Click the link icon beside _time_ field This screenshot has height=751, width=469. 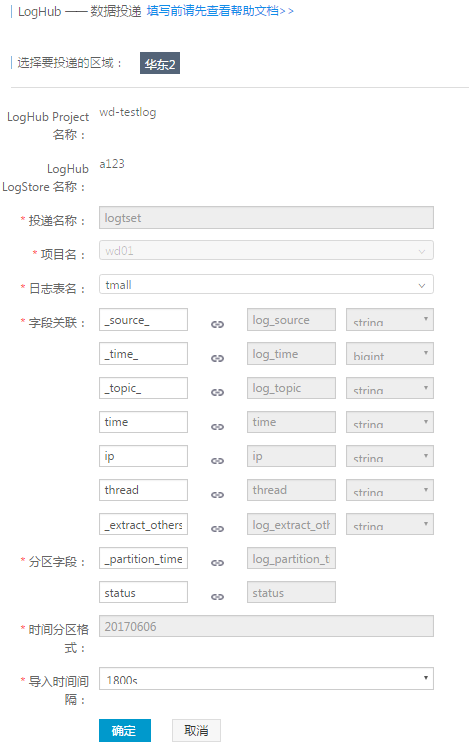[217, 358]
